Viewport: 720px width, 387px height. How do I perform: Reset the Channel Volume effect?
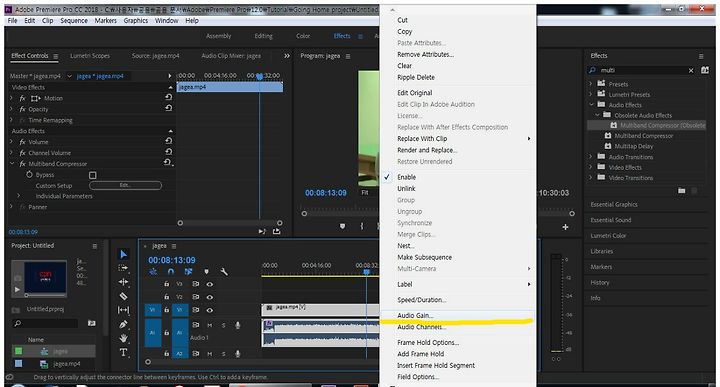click(x=169, y=151)
